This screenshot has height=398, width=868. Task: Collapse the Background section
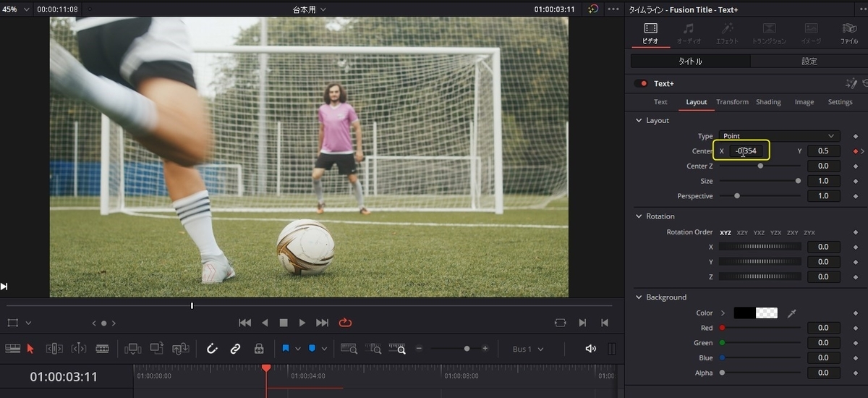[639, 297]
